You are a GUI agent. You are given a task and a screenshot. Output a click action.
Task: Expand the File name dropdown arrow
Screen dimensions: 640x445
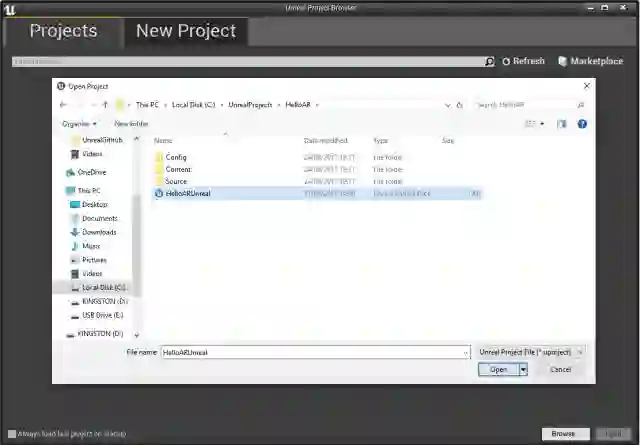pos(466,353)
